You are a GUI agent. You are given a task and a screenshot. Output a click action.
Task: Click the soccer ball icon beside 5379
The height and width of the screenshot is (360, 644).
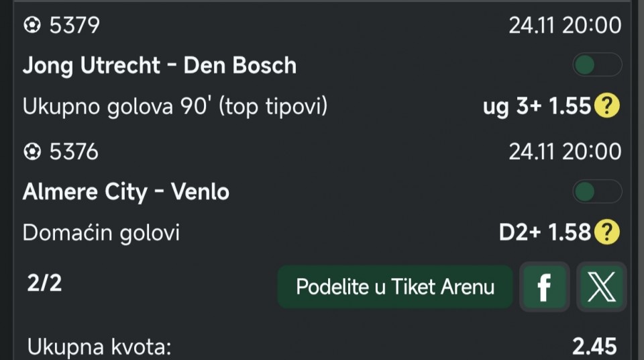click(x=32, y=26)
